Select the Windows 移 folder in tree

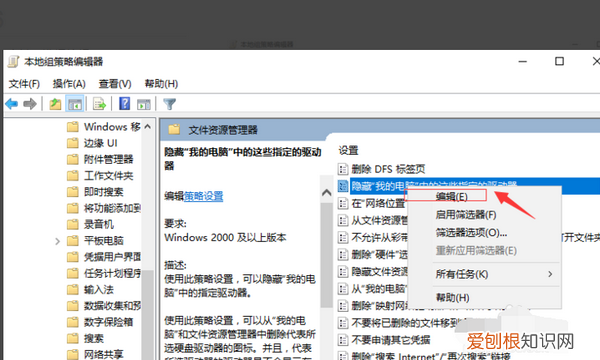click(112, 127)
